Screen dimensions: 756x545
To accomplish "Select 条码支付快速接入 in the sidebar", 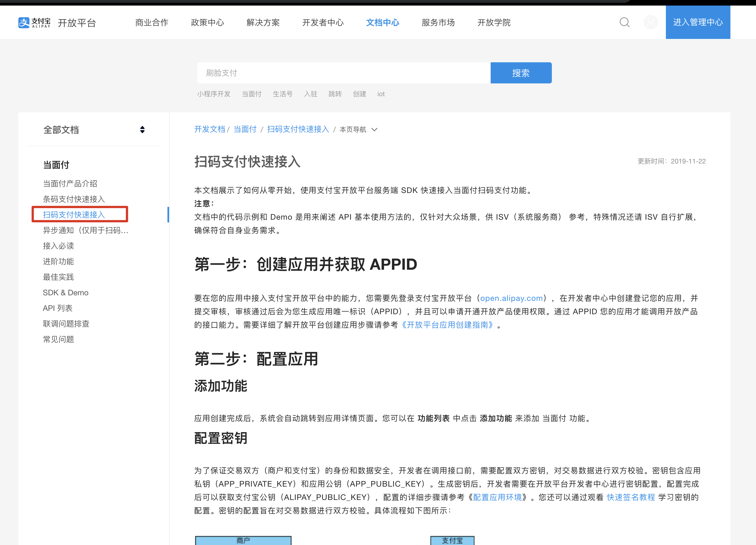I will 74,199.
